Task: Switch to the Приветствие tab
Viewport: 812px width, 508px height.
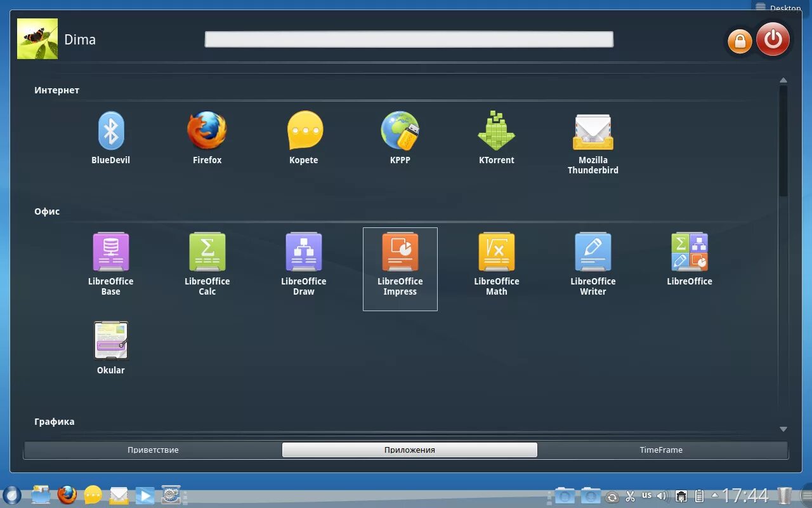Action: (x=153, y=450)
